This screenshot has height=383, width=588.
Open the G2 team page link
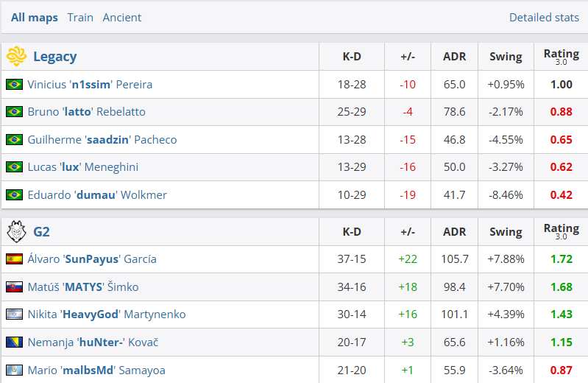click(x=41, y=231)
